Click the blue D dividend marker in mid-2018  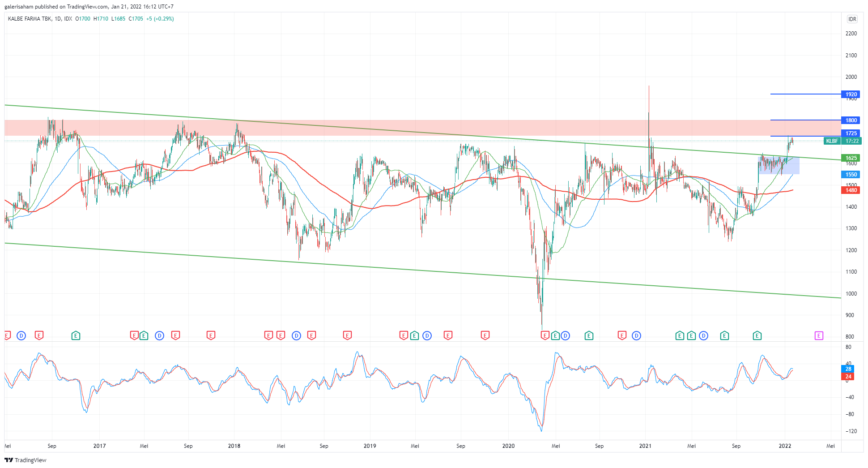[x=296, y=335]
